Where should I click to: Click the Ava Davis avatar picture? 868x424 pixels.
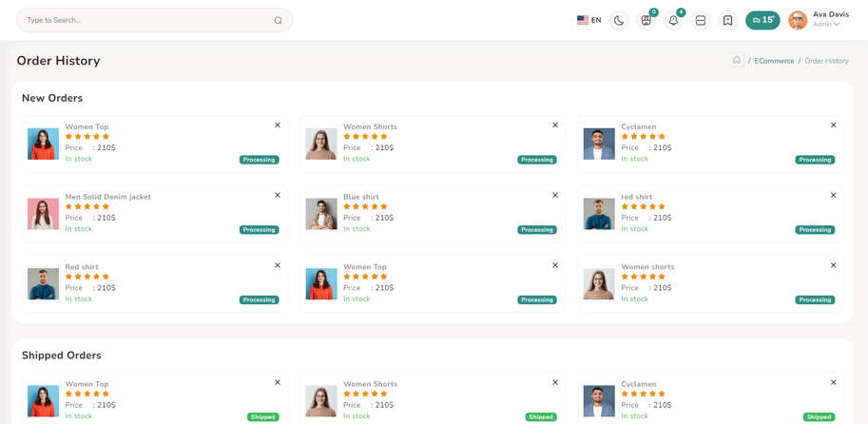798,20
